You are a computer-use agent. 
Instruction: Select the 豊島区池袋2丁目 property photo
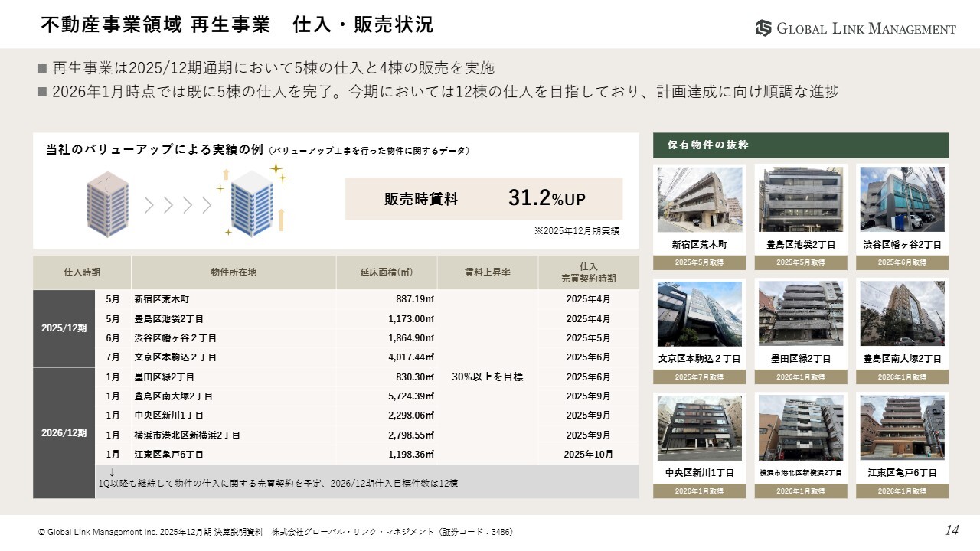pos(801,200)
